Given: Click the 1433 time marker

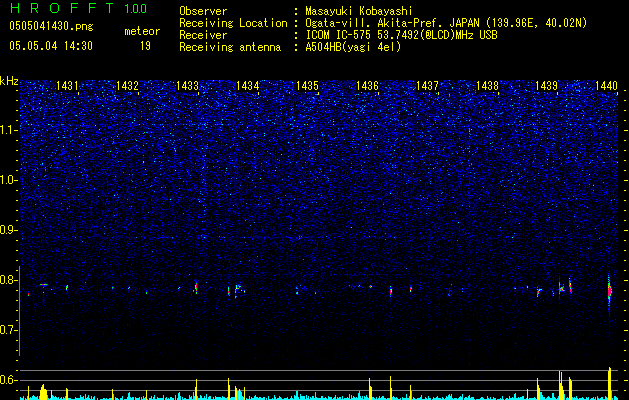Looking at the screenshot, I should 187,85.
